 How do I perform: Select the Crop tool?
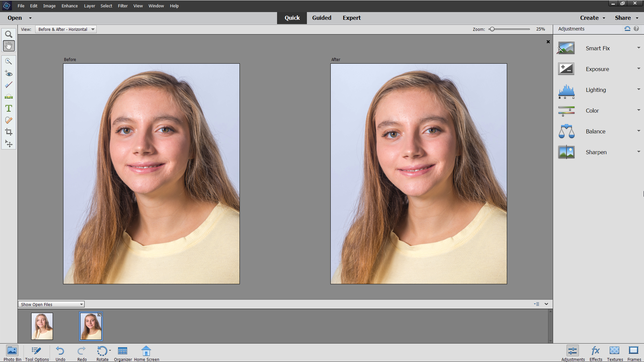(9, 131)
